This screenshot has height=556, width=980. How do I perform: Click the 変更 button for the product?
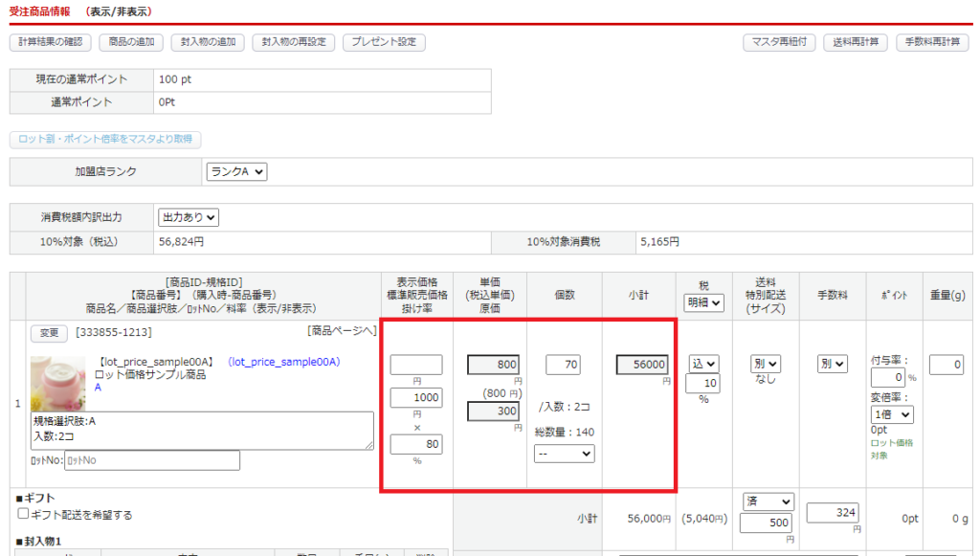point(49,333)
